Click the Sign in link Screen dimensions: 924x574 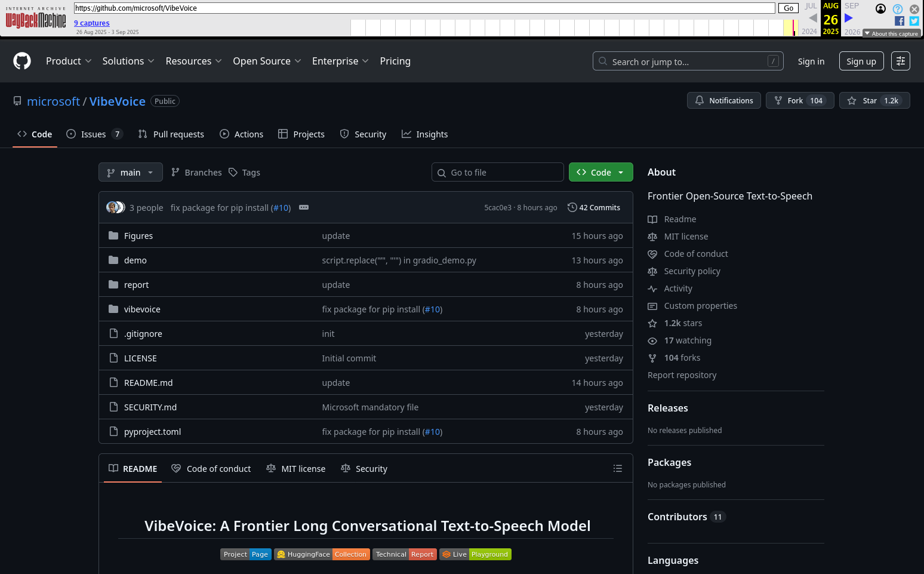tap(811, 61)
